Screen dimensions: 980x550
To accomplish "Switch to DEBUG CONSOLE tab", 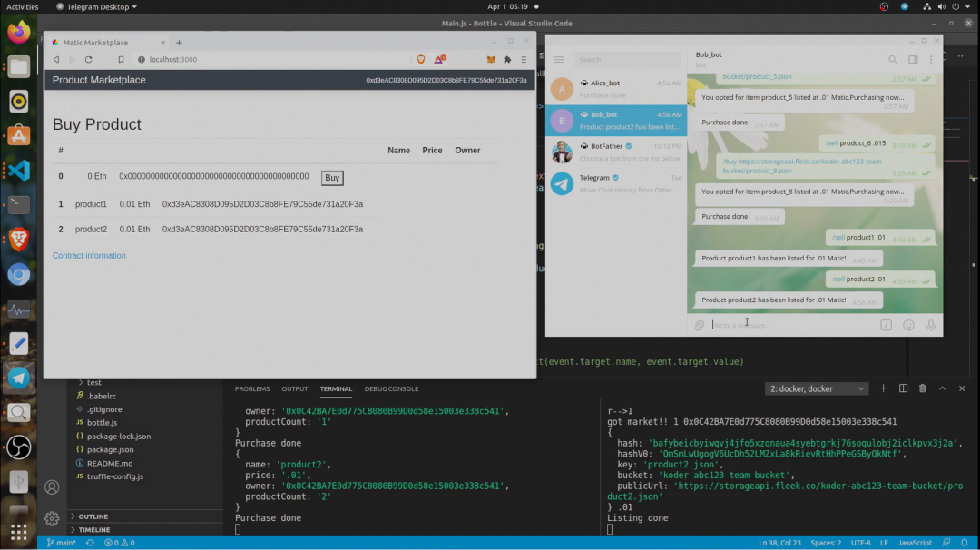I will (x=391, y=388).
